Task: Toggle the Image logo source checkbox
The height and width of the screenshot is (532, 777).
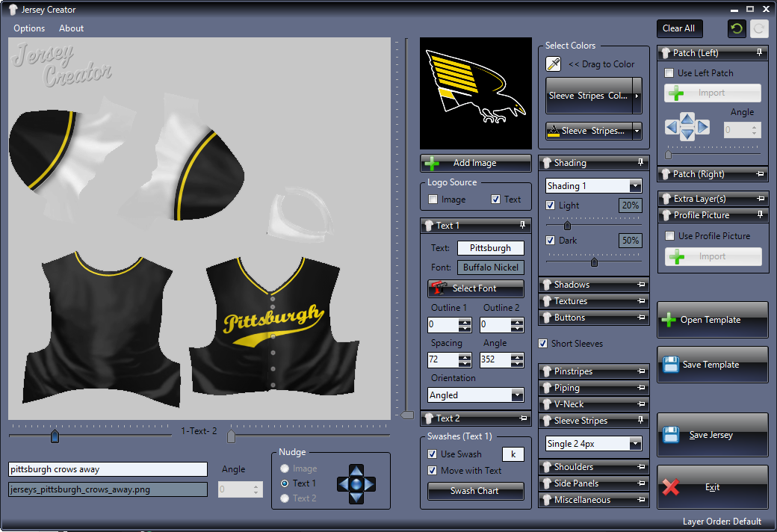Action: [433, 199]
